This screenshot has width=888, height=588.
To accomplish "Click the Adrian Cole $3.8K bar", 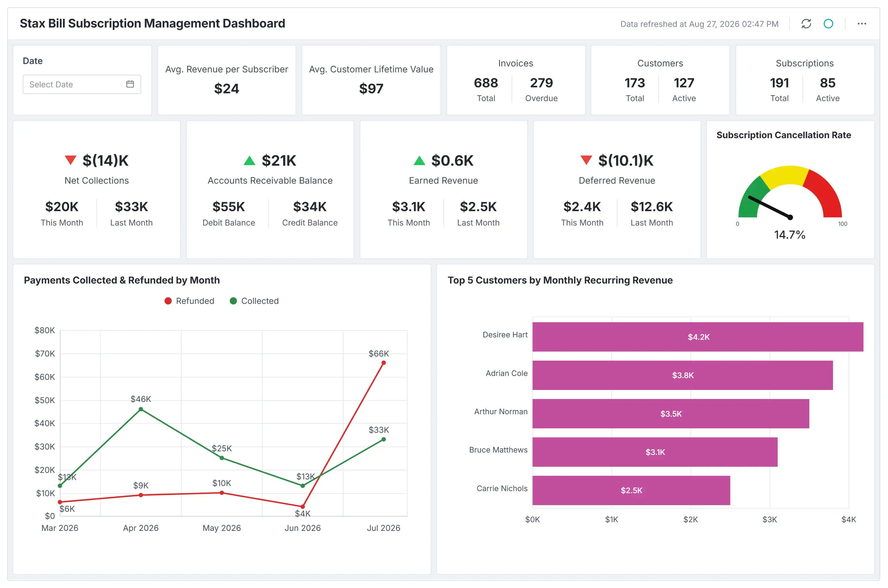I will pyautogui.click(x=682, y=375).
